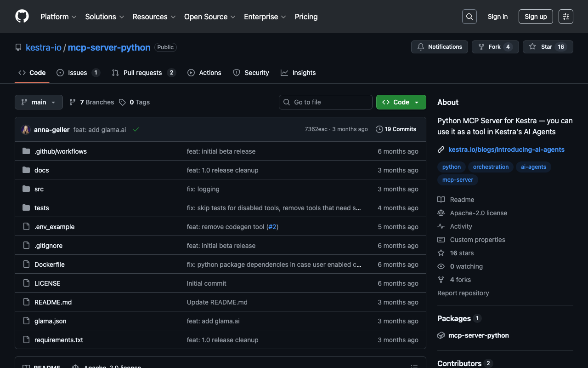Click the Sign up button
Screen dimensions: 588x368
point(536,17)
